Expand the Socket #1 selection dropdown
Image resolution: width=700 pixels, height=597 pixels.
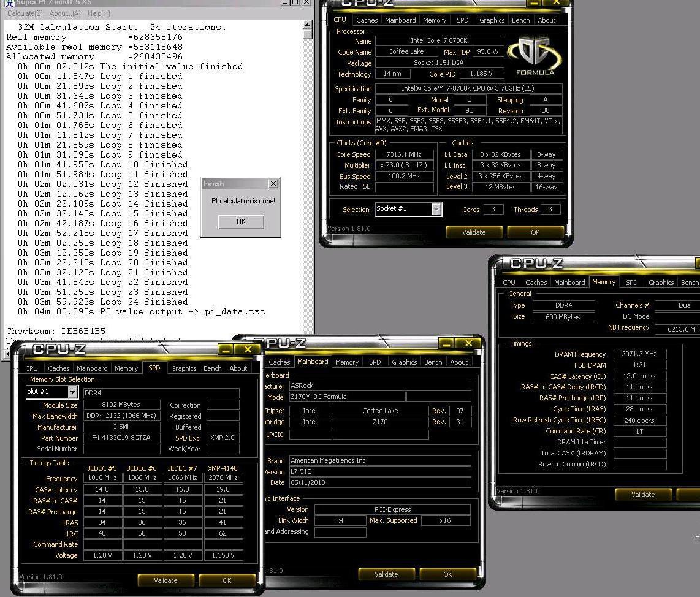[x=436, y=209]
